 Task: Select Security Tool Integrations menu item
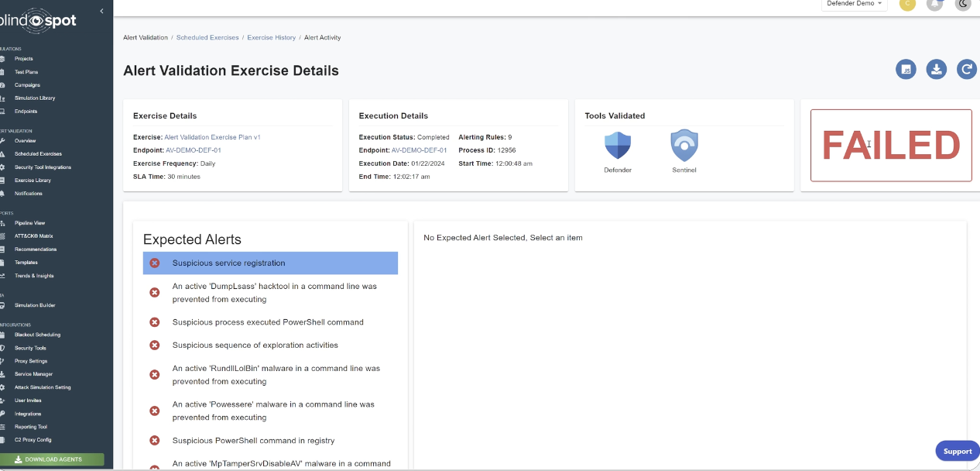pos(43,167)
